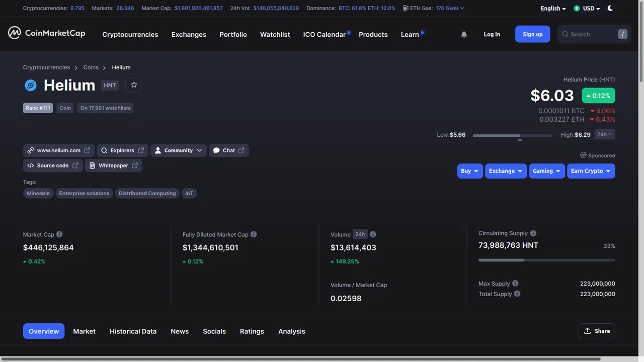Select the Overview tab
Image resolution: width=644 pixels, height=362 pixels.
[44, 331]
